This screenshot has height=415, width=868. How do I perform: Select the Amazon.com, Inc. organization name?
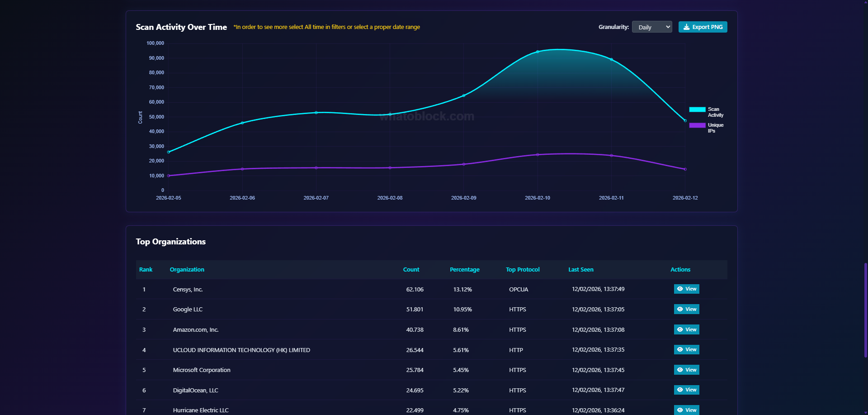[x=196, y=330]
